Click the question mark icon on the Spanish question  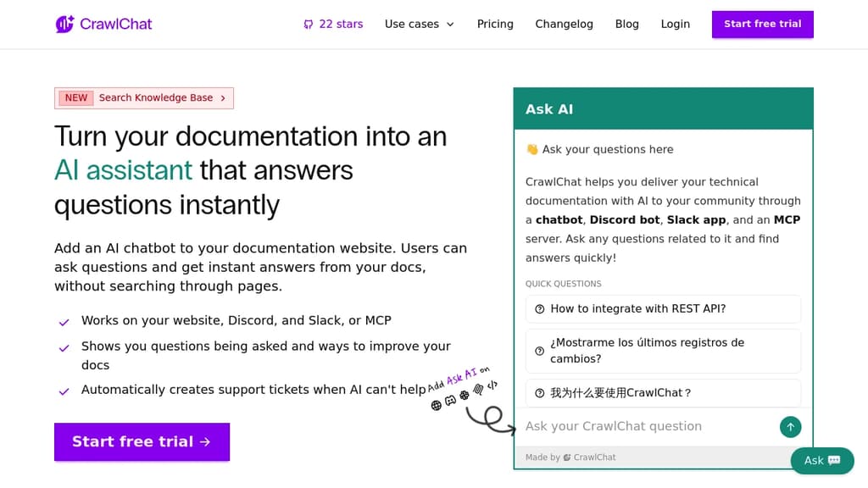540,350
